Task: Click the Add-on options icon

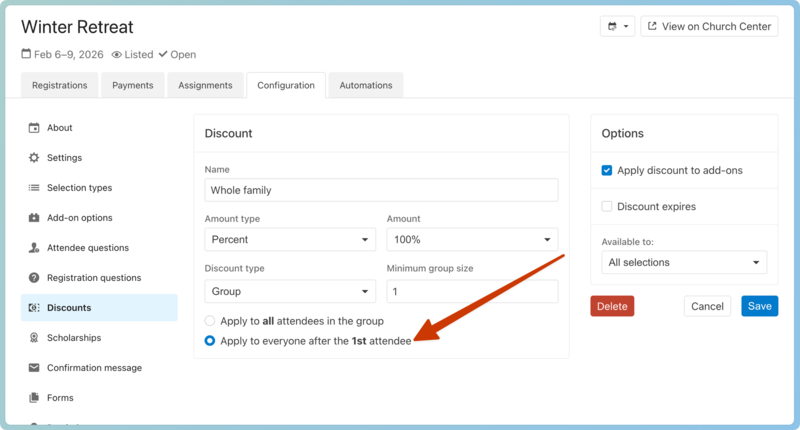Action: [x=34, y=218]
